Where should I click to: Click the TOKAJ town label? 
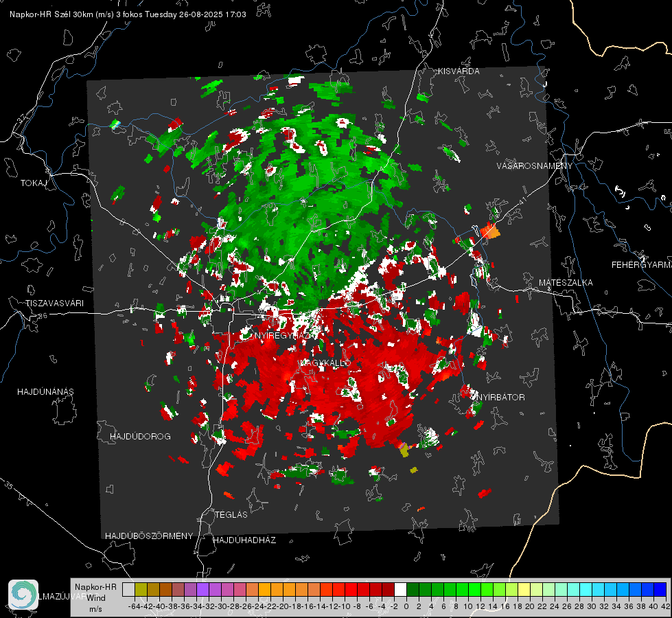[34, 183]
